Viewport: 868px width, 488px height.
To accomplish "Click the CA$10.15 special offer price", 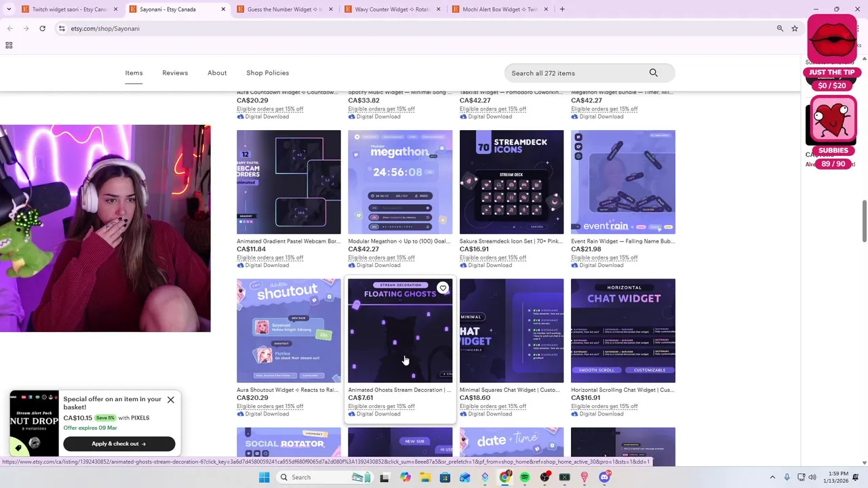I will [x=77, y=418].
